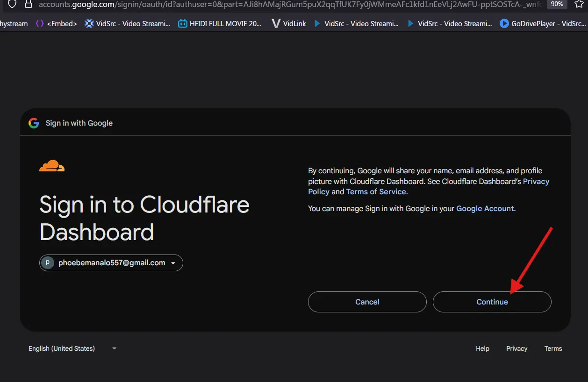Viewport: 588px width, 382px height.
Task: Open the Google Account link
Action: point(485,208)
